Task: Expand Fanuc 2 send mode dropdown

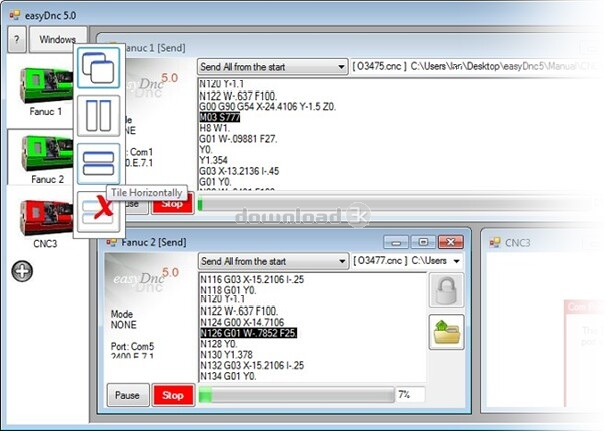Action: click(x=342, y=261)
